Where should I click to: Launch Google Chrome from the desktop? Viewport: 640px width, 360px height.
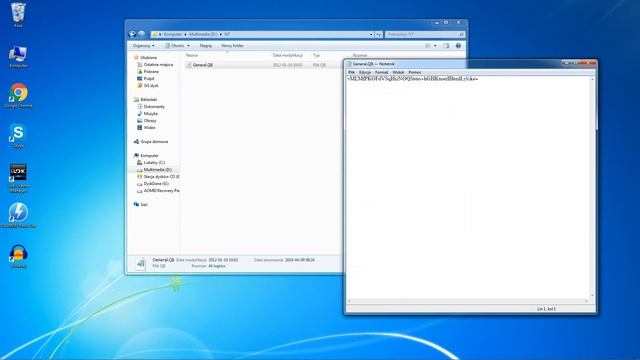[x=18, y=96]
